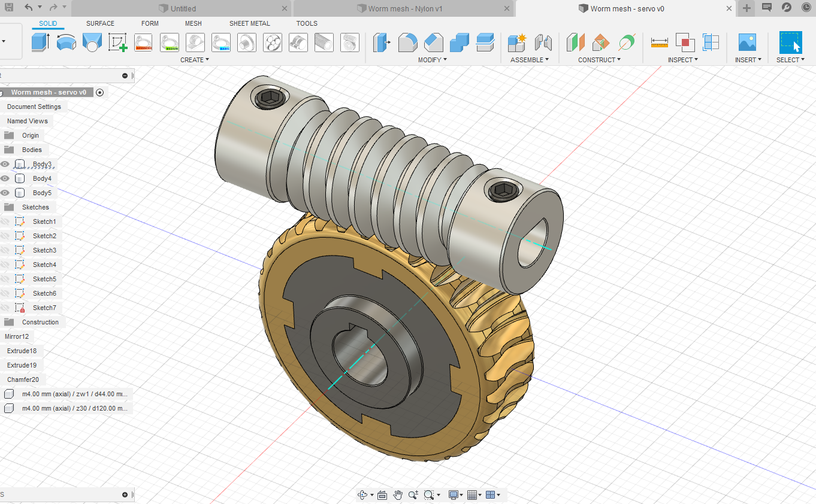Select the Combine tool
Image resolution: width=816 pixels, height=504 pixels.
point(460,42)
